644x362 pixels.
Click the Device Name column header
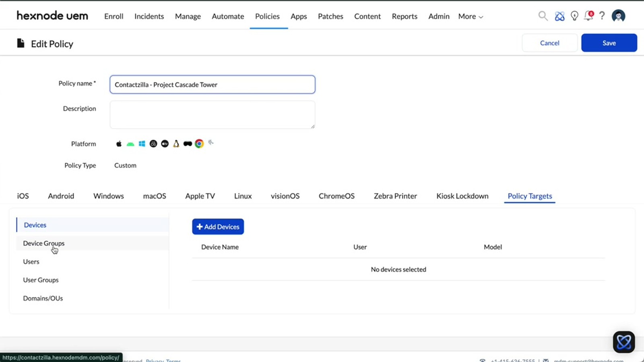click(220, 247)
